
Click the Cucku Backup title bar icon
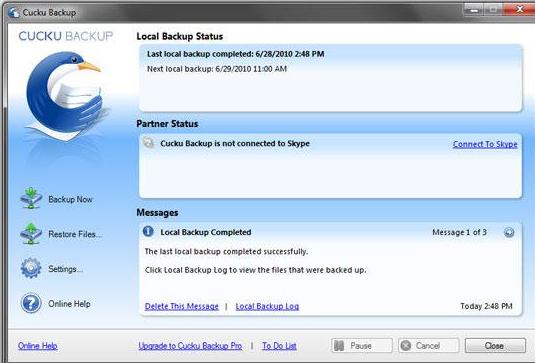14,12
